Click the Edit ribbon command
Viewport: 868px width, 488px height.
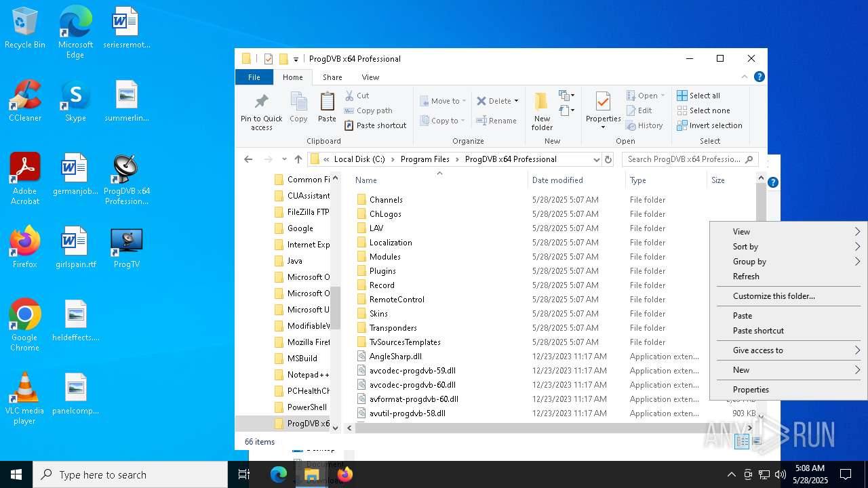click(x=639, y=110)
